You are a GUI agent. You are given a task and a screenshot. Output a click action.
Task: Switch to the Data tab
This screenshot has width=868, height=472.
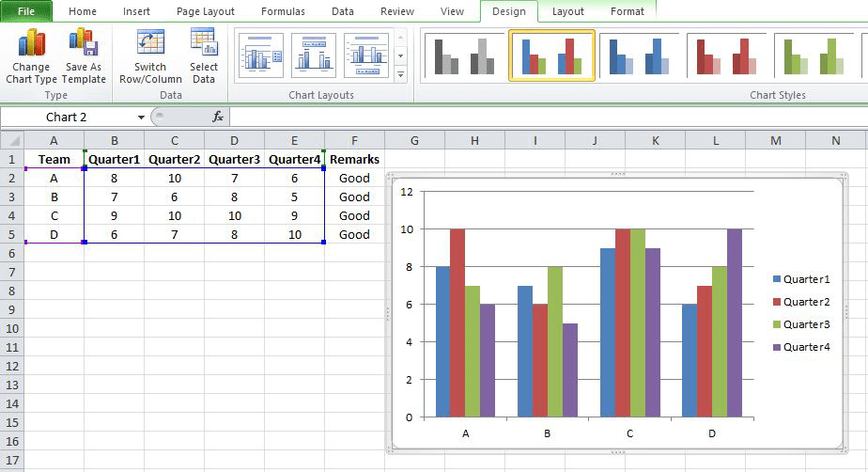click(343, 11)
